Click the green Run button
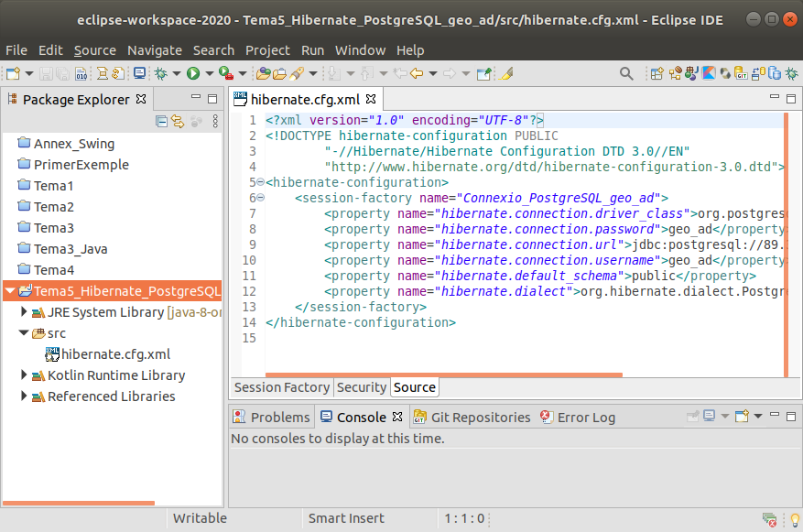Screen dimensions: 803x532 point(193,74)
